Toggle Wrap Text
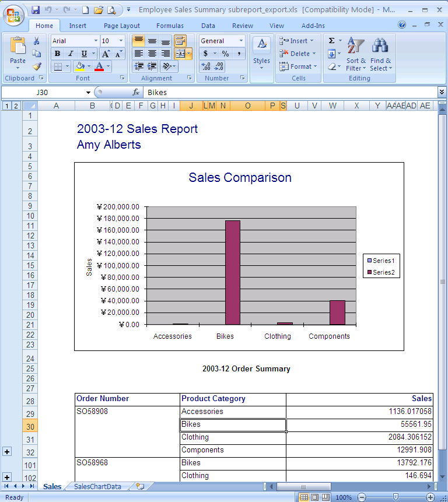Viewport: 448px width, 502px height. tap(180, 41)
